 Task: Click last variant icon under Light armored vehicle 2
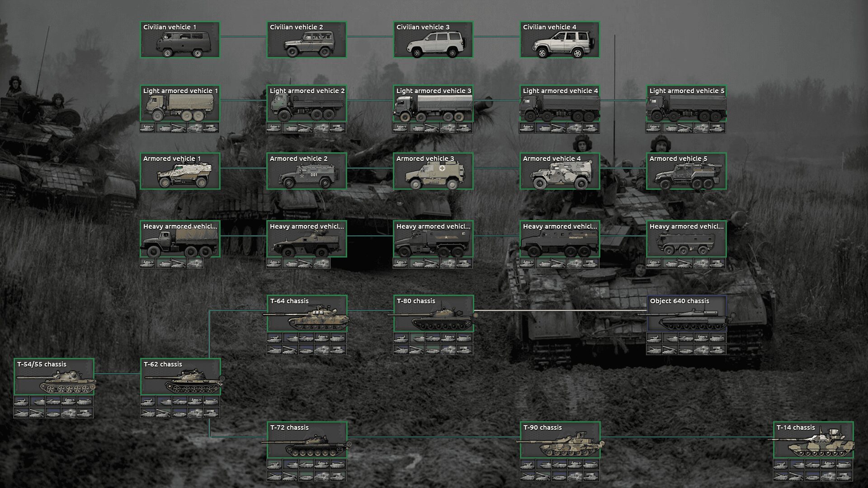pyautogui.click(x=338, y=128)
